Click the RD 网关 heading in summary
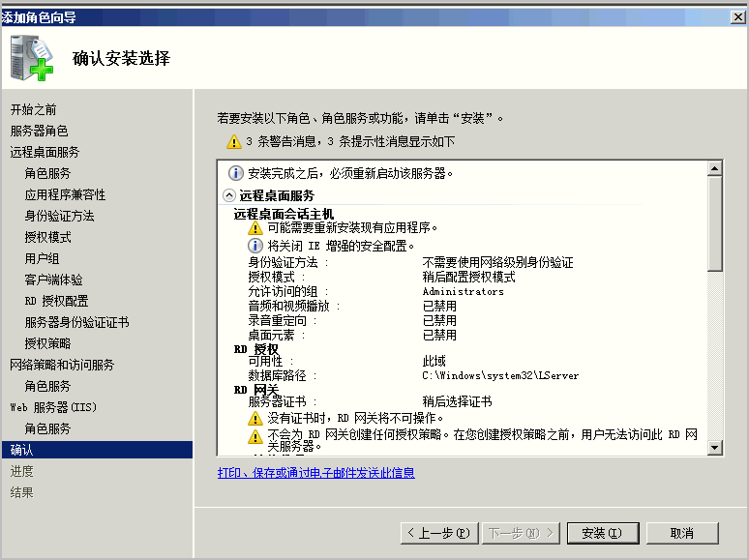The image size is (749, 560). pyautogui.click(x=256, y=390)
